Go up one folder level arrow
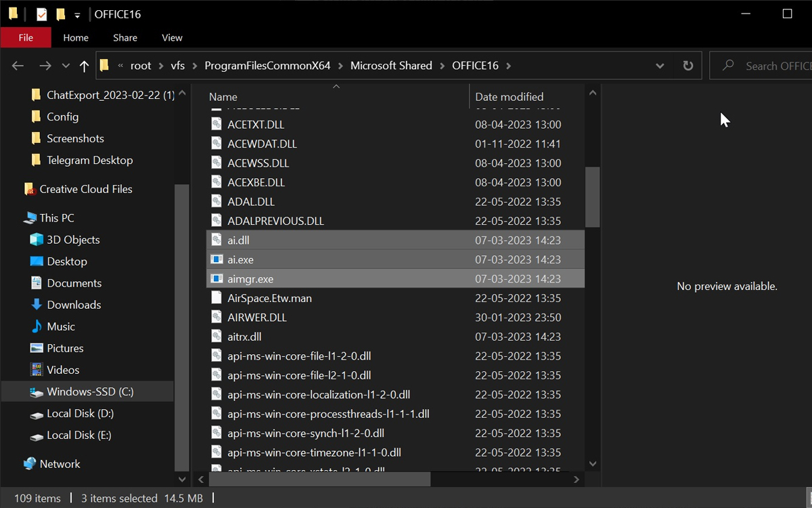This screenshot has height=508, width=812. tap(84, 66)
